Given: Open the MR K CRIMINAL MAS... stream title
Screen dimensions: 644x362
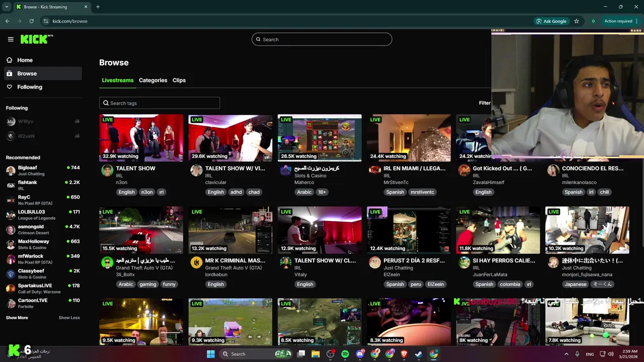Looking at the screenshot, I should click(235, 260).
